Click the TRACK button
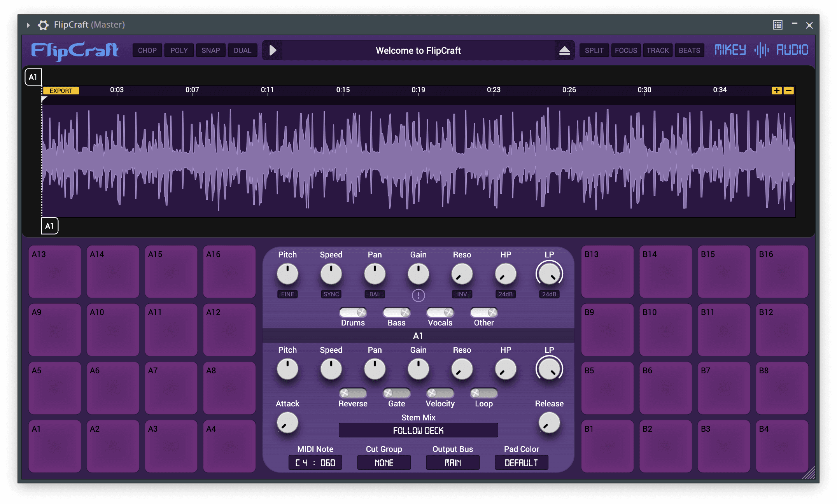Screen dimensions: 837x504 (x=658, y=51)
